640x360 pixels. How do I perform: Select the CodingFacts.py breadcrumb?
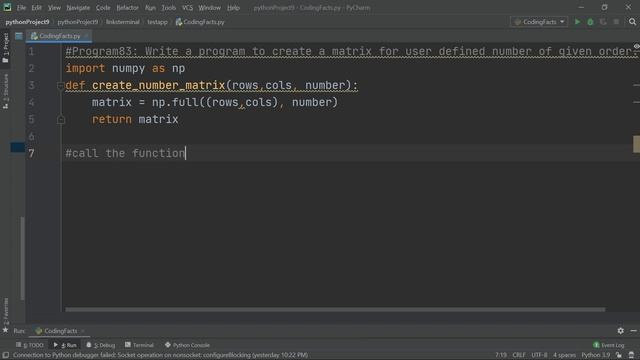tap(200, 22)
